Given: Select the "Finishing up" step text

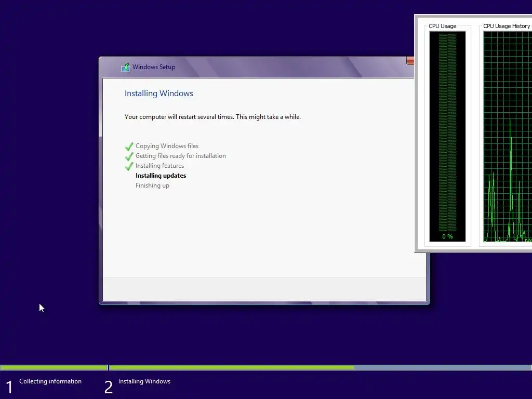Looking at the screenshot, I should 152,185.
